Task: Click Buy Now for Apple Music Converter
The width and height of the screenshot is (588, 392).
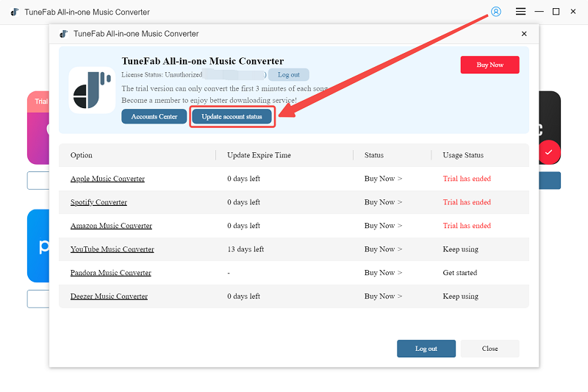Action: point(383,179)
